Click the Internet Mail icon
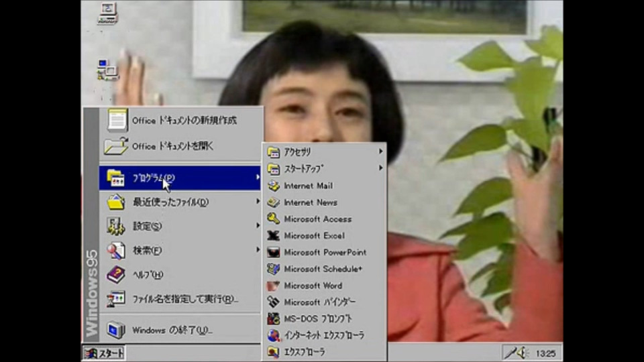The image size is (644, 362). point(274,186)
